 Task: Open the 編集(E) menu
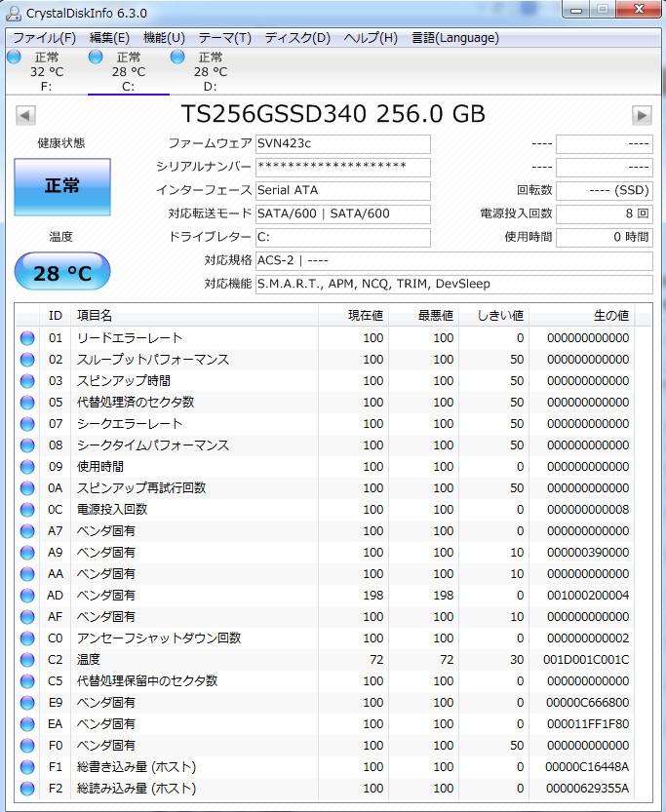tap(109, 38)
